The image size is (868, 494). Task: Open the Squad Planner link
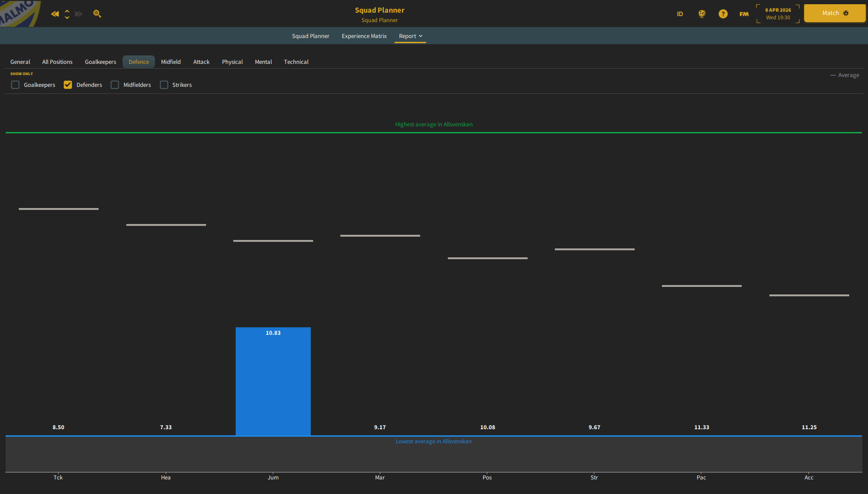coord(311,36)
